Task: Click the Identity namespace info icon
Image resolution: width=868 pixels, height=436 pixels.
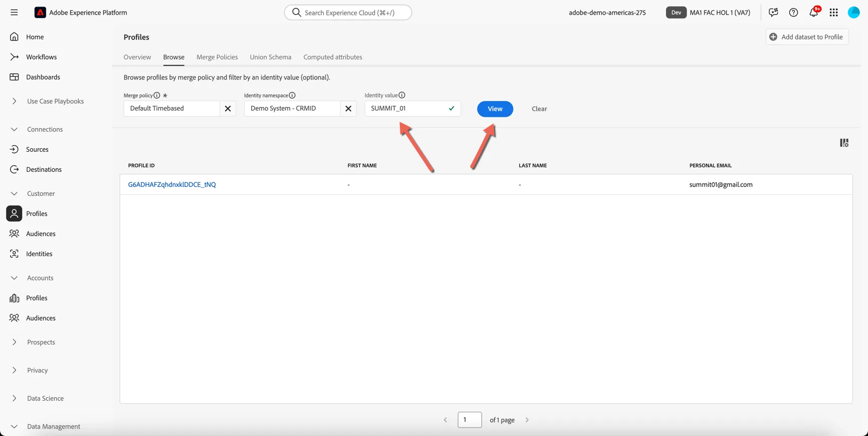Action: click(292, 95)
